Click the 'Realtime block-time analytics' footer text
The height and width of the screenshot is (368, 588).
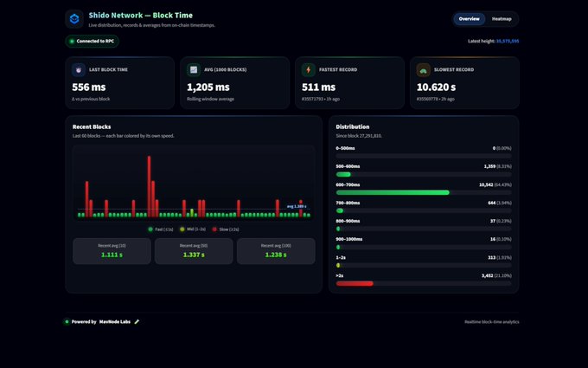coord(492,322)
